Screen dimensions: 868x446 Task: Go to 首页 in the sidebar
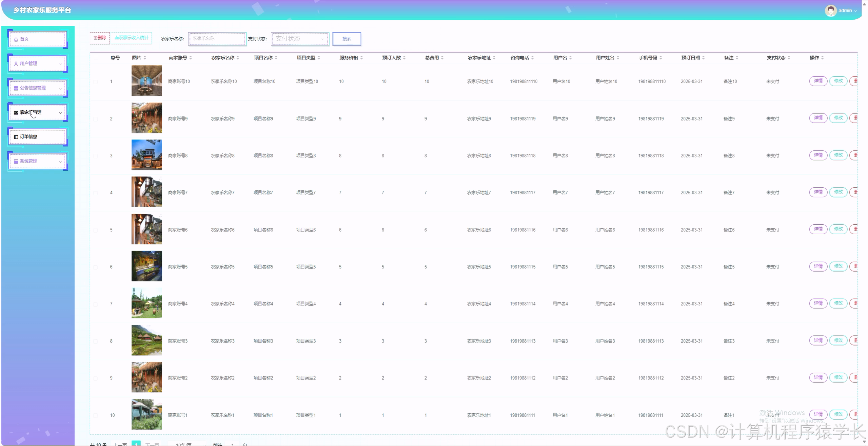tap(24, 39)
